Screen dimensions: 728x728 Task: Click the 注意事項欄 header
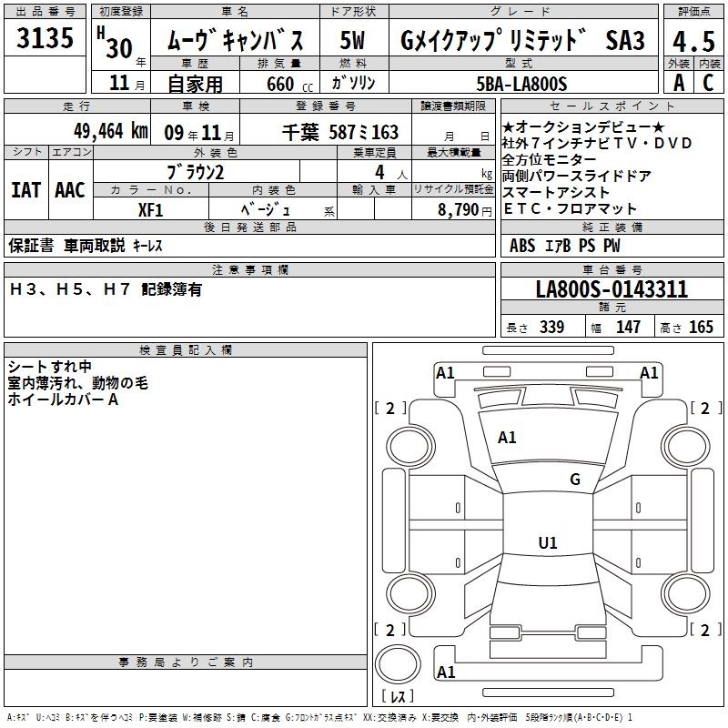pos(249,269)
